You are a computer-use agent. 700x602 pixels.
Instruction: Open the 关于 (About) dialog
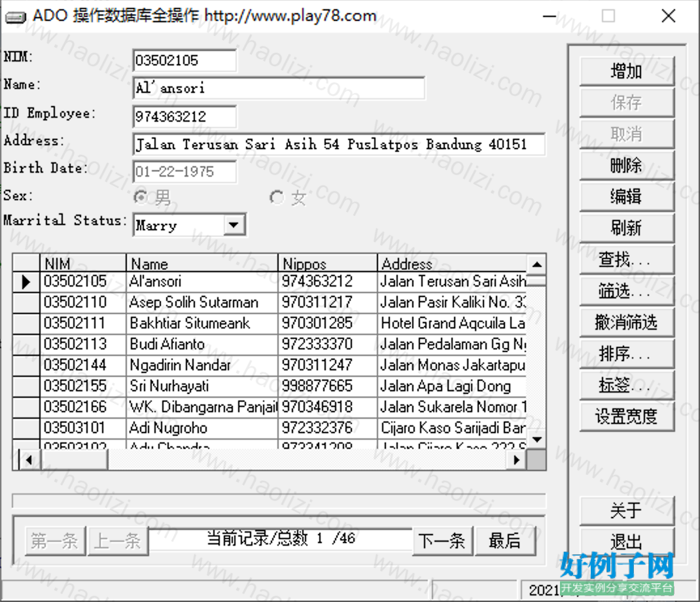pos(627,510)
